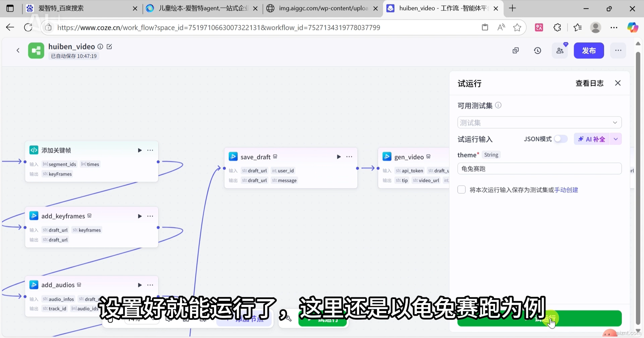Viewport: 644px width, 338px height.
Task: Click the keyFrames output of 添加关键帧
Action: click(x=57, y=174)
